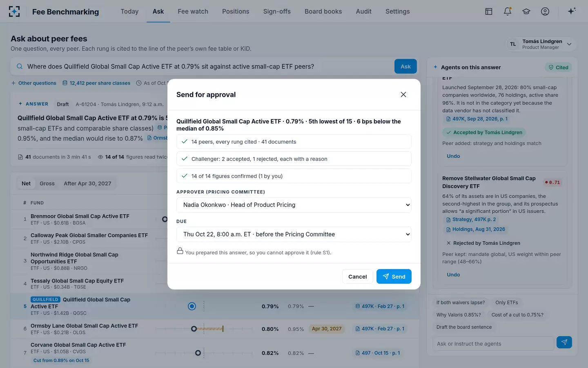Viewport: 588px width, 368px height.
Task: Click the graduation cap learning icon
Action: (x=526, y=11)
